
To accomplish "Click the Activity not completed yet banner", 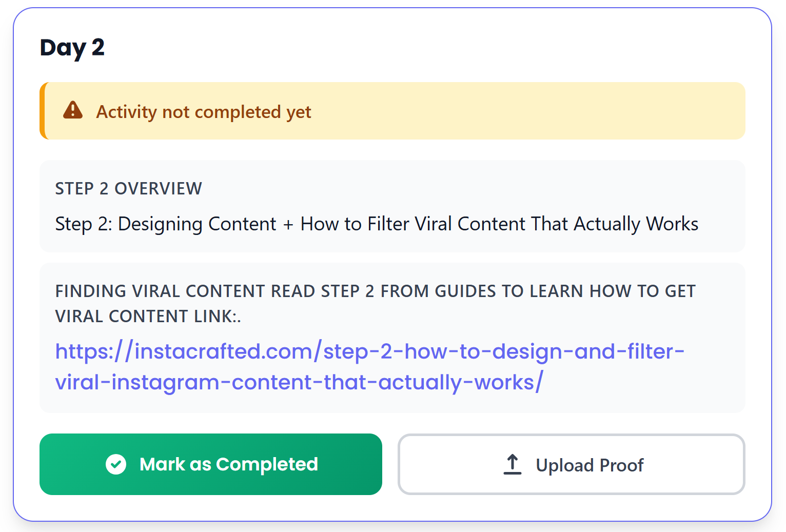I will click(392, 110).
